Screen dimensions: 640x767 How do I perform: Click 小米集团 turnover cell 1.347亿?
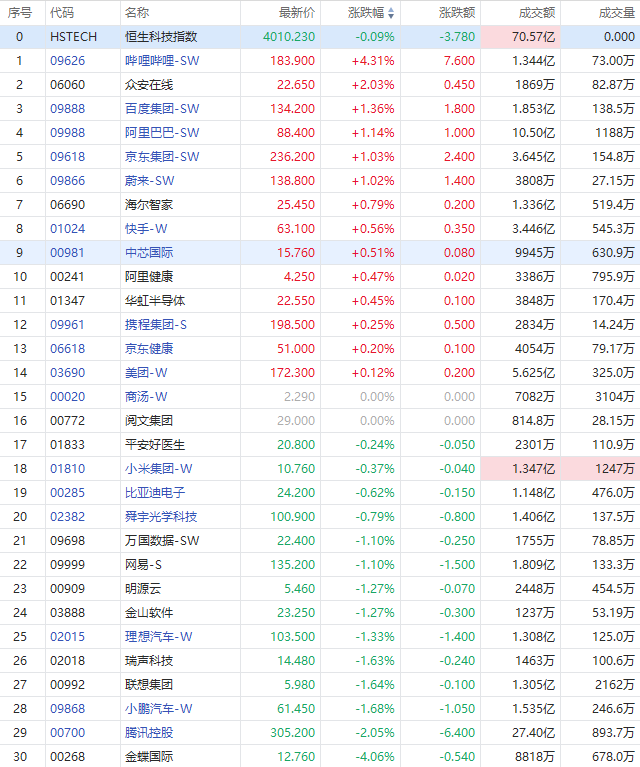(x=521, y=469)
